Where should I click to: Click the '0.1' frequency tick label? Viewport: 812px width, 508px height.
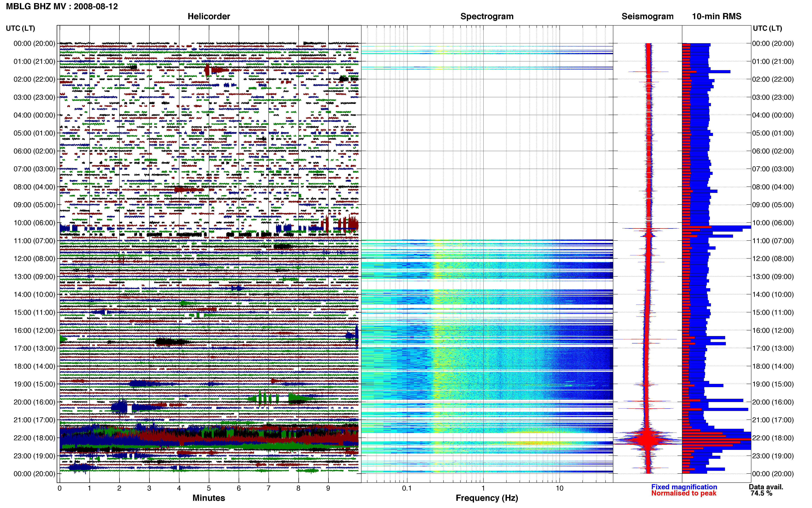(407, 488)
